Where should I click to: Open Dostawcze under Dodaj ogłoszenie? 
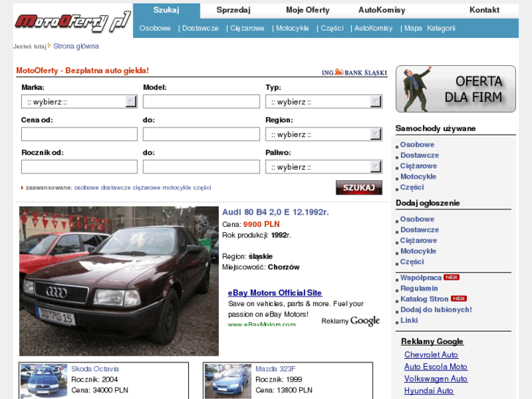[x=419, y=230]
